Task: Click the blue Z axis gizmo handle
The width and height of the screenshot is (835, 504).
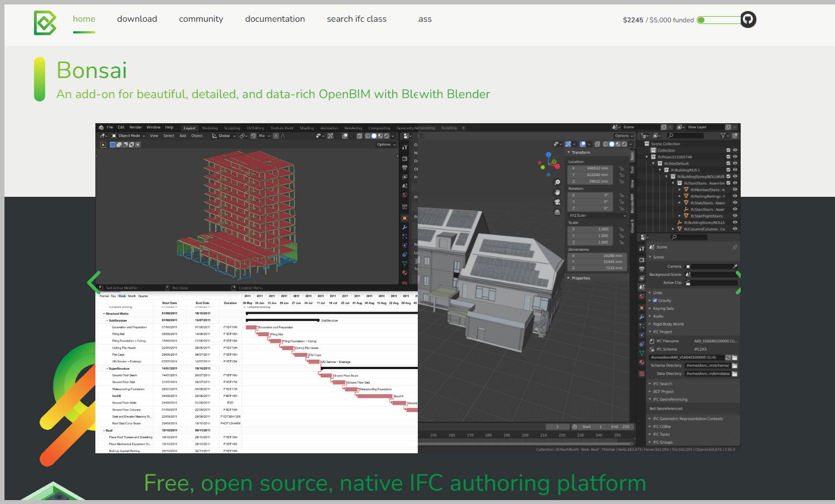Action: pyautogui.click(x=548, y=154)
